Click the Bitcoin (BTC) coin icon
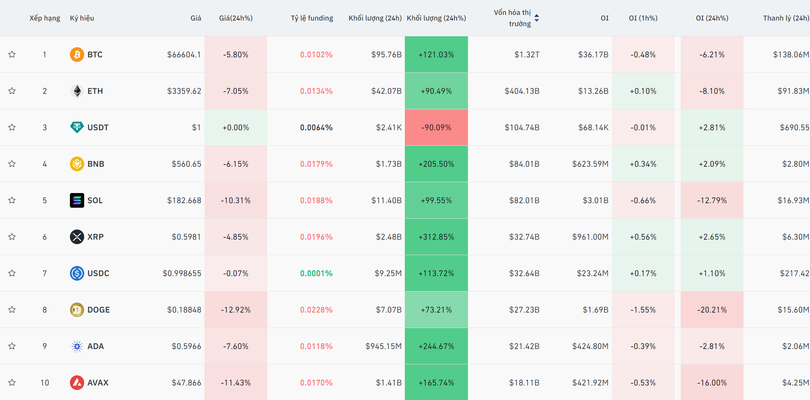810x400 pixels. pyautogui.click(x=77, y=55)
